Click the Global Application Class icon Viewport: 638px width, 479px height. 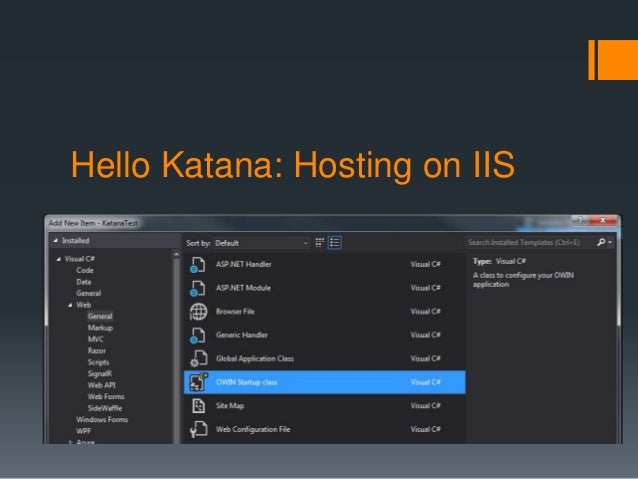[197, 358]
